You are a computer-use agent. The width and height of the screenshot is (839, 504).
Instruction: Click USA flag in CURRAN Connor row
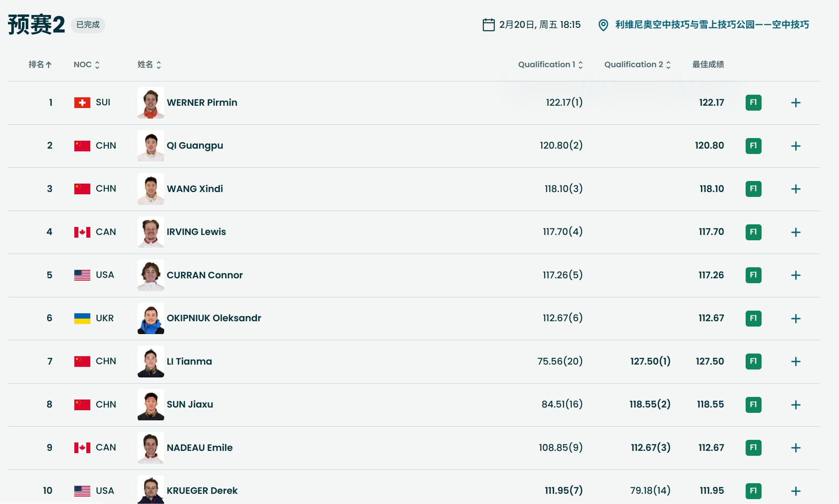(x=82, y=275)
